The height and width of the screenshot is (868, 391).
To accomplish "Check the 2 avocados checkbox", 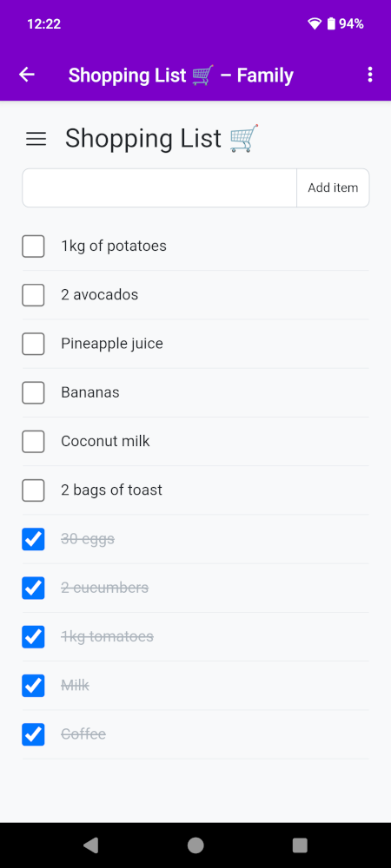I will tap(33, 295).
